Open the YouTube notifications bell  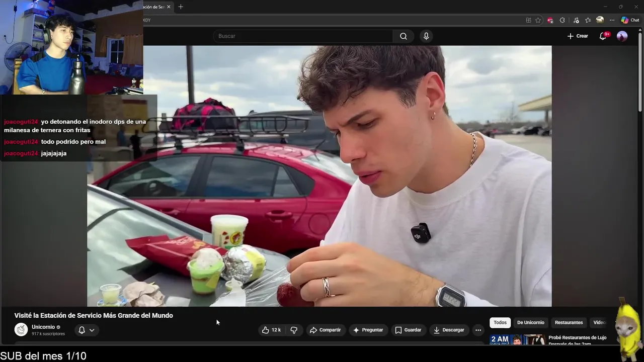(603, 36)
